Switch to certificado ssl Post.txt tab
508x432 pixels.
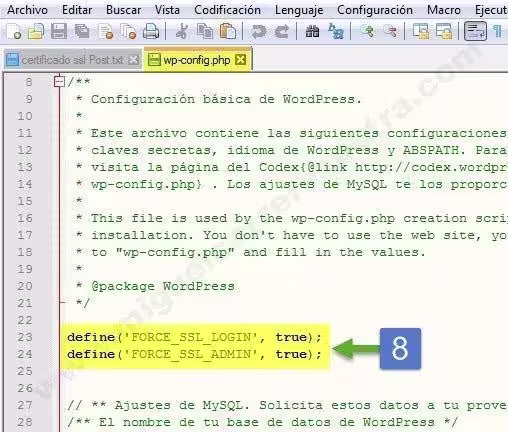point(72,60)
